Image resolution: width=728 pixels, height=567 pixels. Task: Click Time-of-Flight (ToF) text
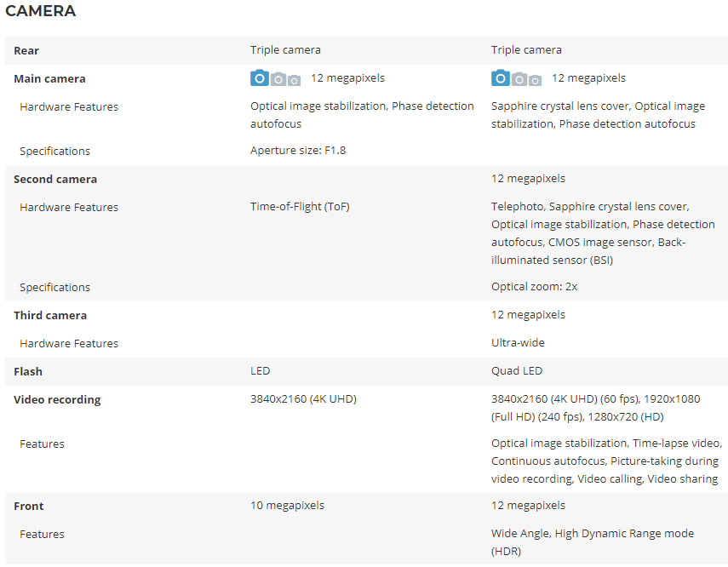point(300,207)
